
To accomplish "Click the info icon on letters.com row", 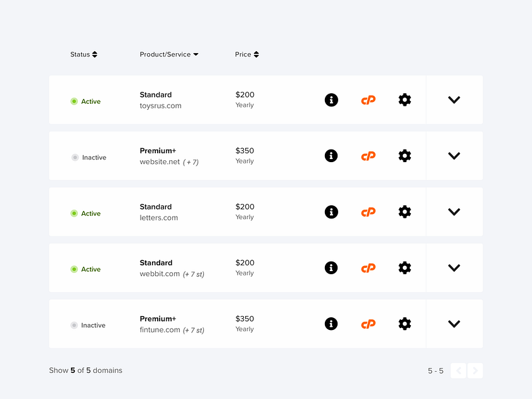I will tap(331, 212).
